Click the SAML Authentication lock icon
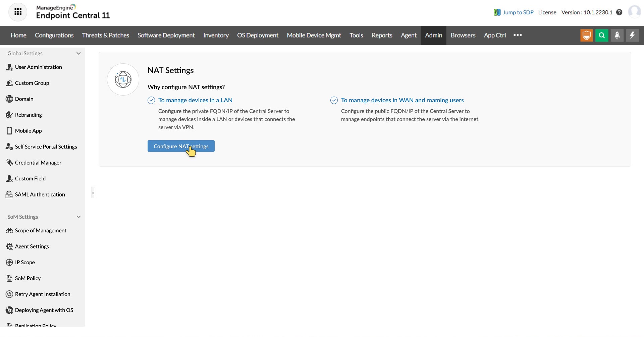This screenshot has width=644, height=337. pos(9,194)
